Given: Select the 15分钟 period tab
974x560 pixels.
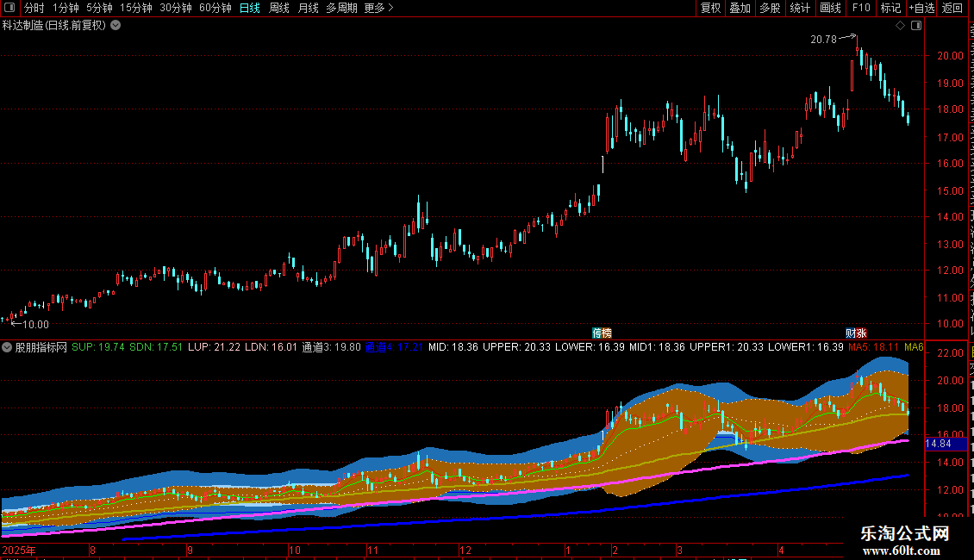Looking at the screenshot, I should click(x=136, y=8).
